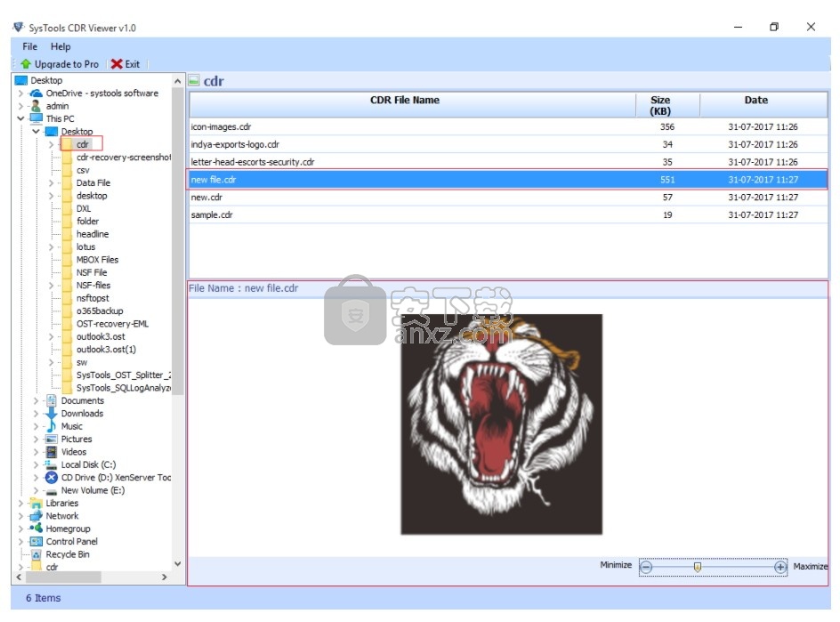840x622 pixels.
Task: Select the headline folder
Action: tap(93, 234)
